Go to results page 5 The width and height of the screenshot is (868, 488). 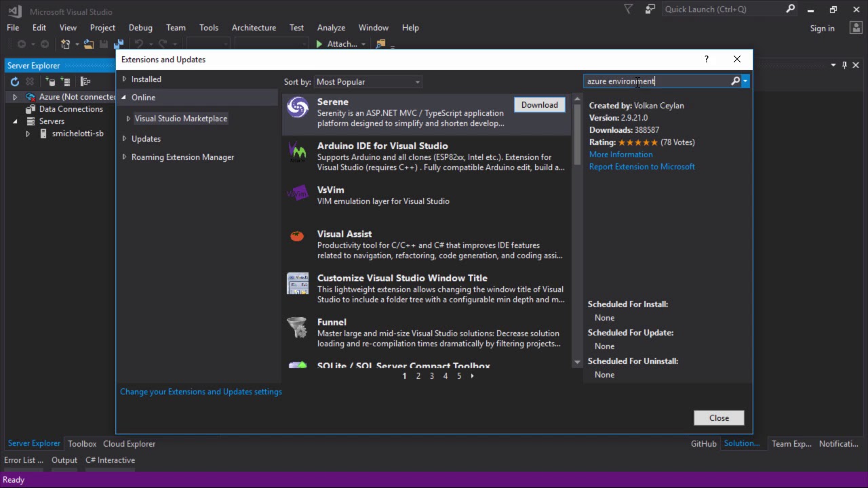[459, 376]
